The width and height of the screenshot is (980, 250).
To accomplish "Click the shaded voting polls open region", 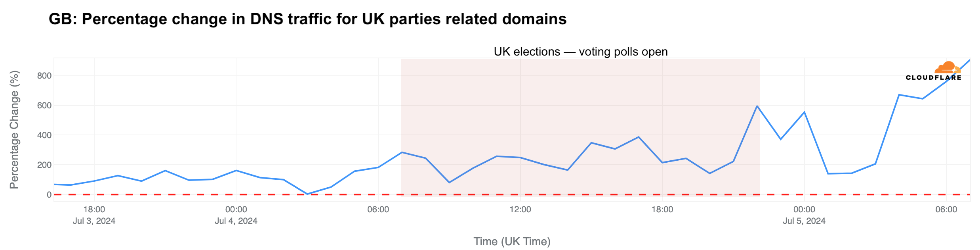I will coord(580,119).
